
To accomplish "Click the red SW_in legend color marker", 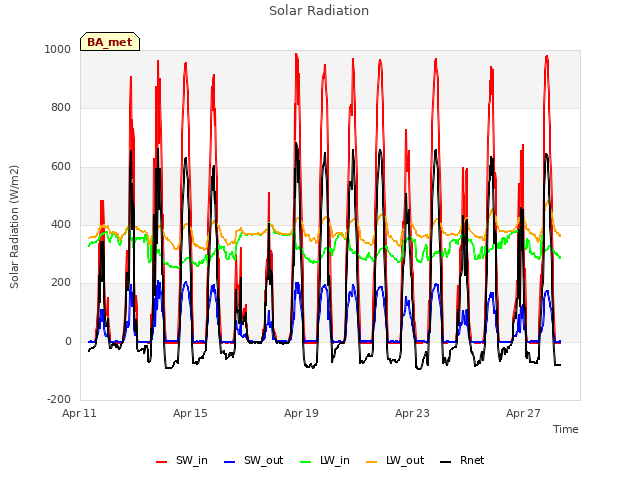I will click(162, 462).
